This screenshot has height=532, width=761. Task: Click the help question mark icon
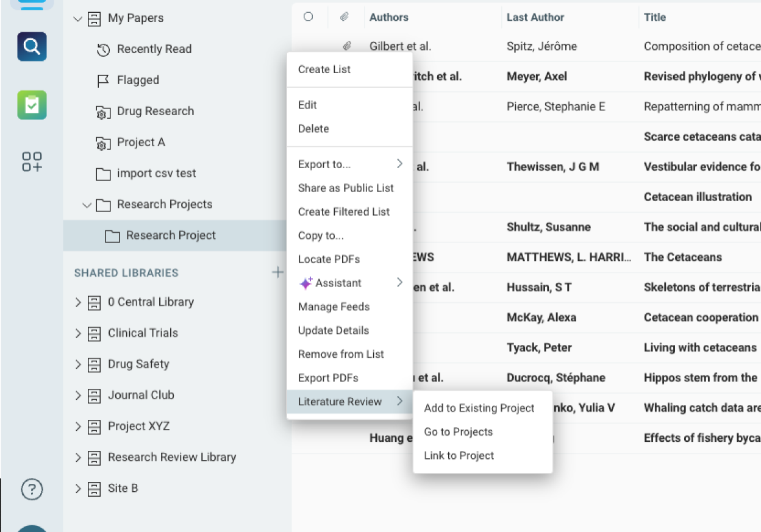[31, 489]
